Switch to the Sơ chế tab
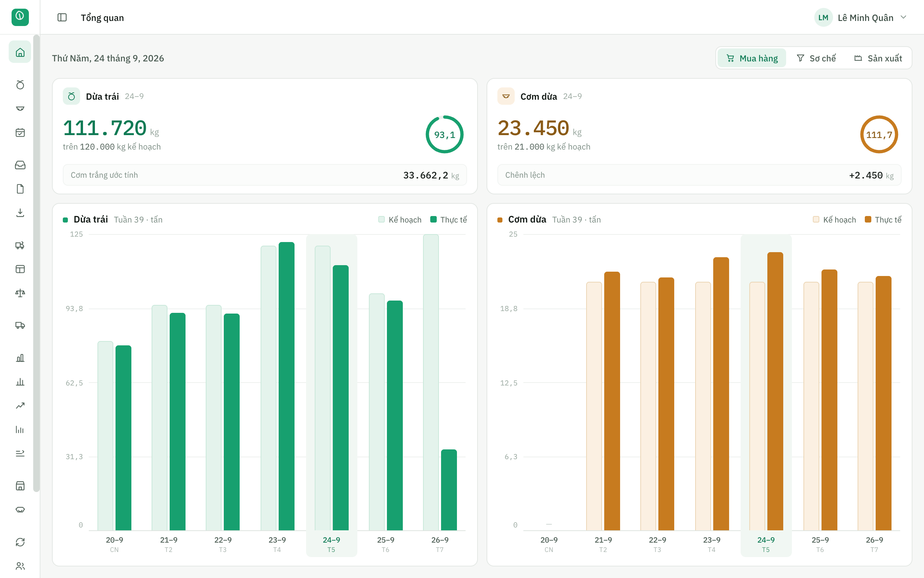Screen dimensions: 924x578 (816, 58)
